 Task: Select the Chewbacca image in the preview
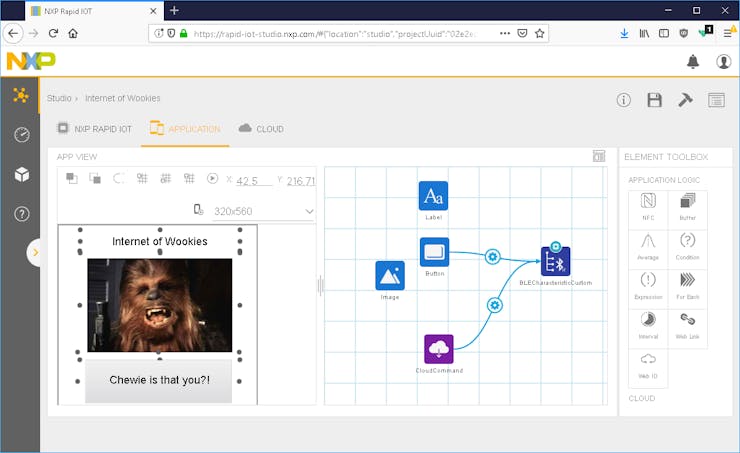160,305
